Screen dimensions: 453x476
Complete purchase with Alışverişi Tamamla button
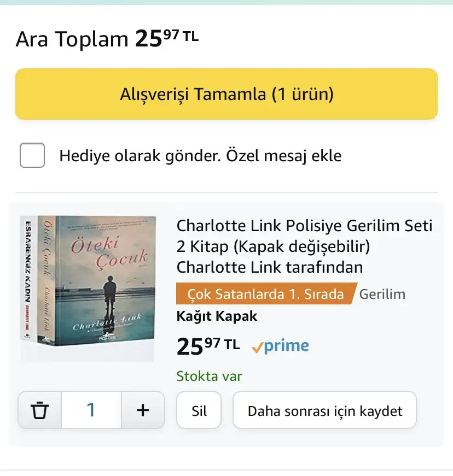(x=226, y=94)
